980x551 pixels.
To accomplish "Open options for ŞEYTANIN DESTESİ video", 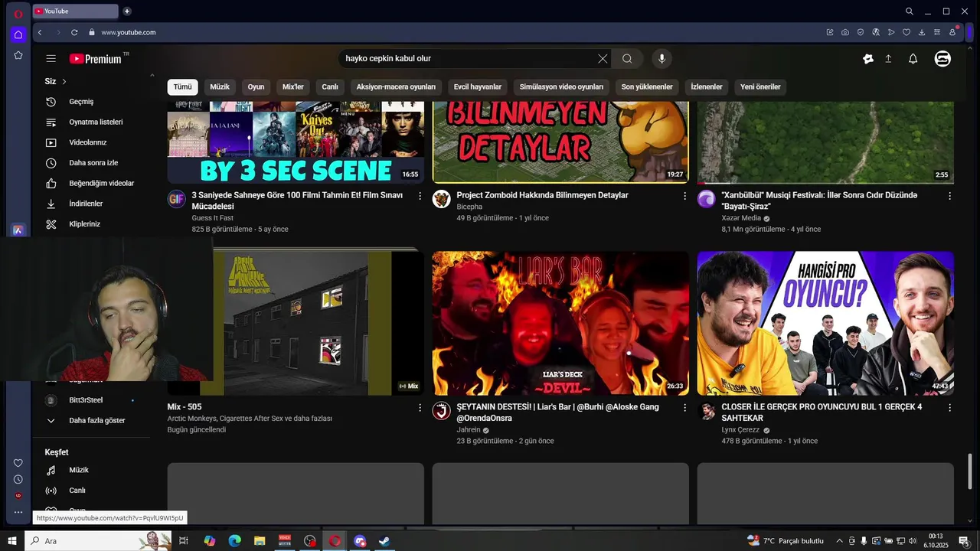I will pos(684,408).
